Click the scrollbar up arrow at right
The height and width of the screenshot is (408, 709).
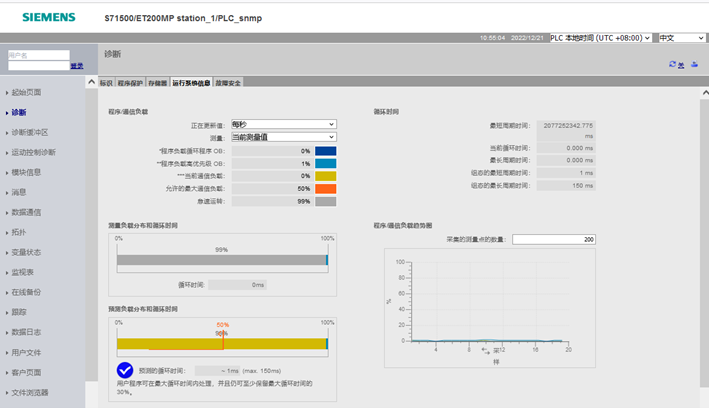(705, 93)
